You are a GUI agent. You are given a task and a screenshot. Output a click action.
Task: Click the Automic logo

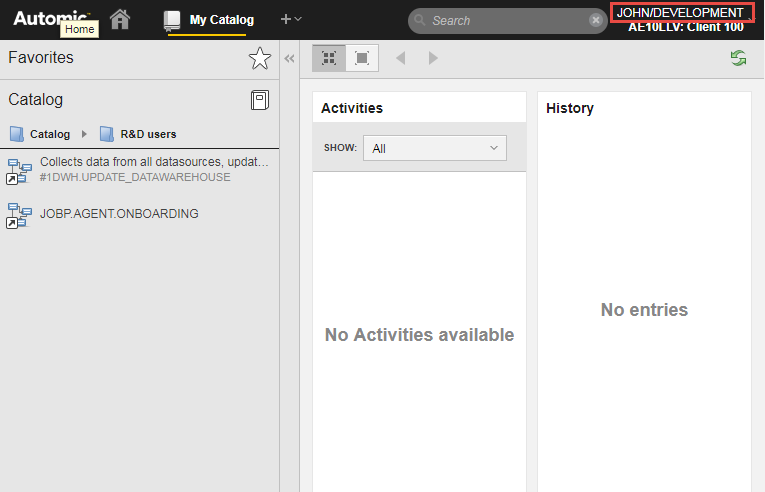pos(51,18)
